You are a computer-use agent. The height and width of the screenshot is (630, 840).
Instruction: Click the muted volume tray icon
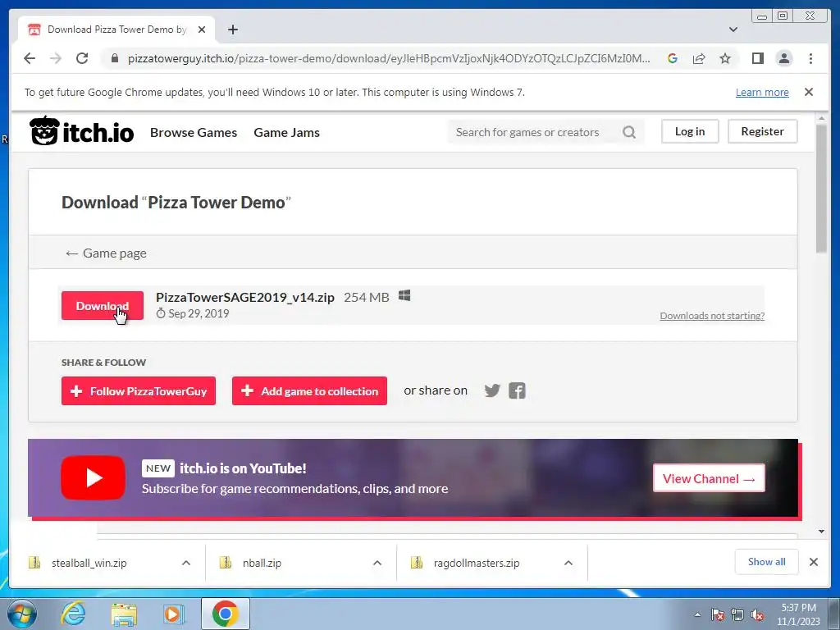coord(757,614)
